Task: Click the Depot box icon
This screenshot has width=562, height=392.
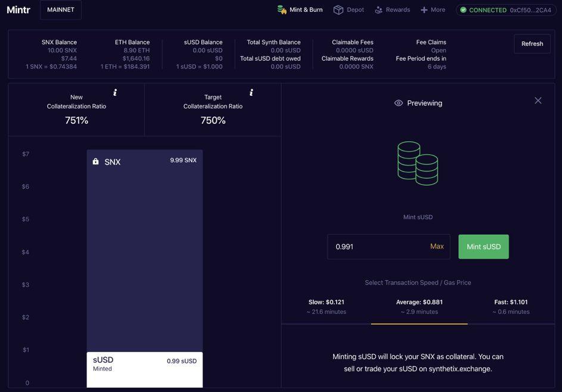Action: pos(338,10)
